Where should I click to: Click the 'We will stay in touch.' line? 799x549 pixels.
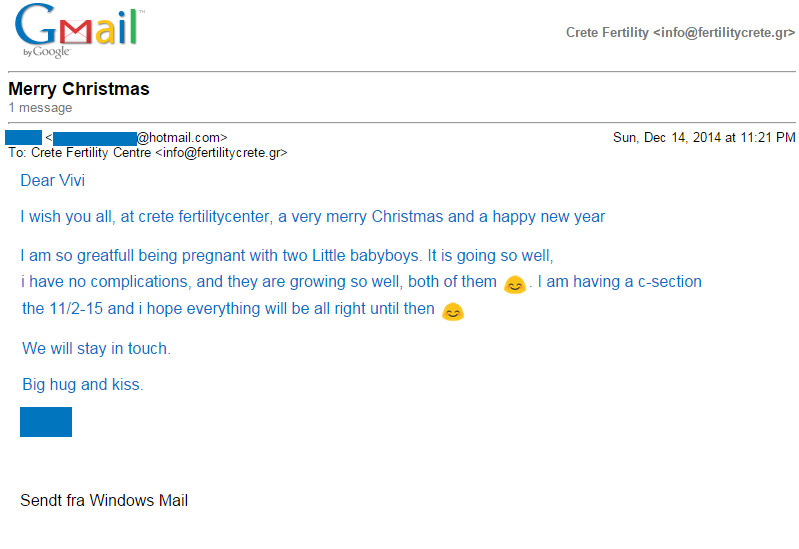point(96,349)
